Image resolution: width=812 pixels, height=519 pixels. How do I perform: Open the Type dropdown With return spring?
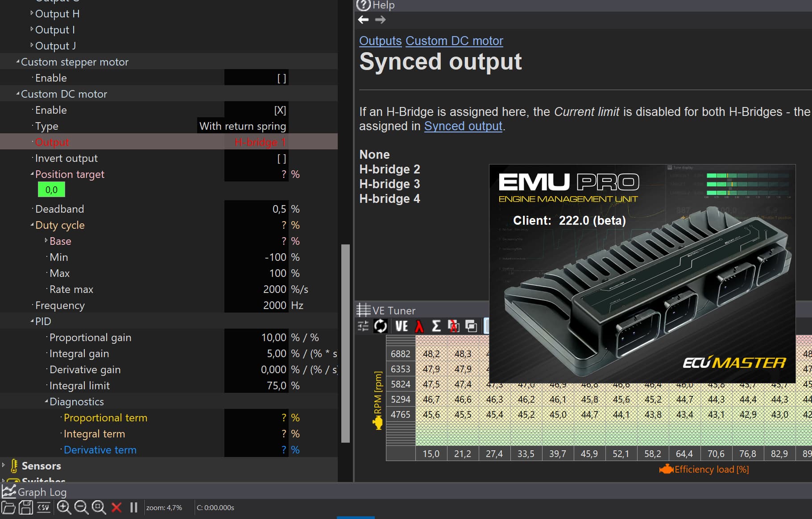pyautogui.click(x=243, y=126)
